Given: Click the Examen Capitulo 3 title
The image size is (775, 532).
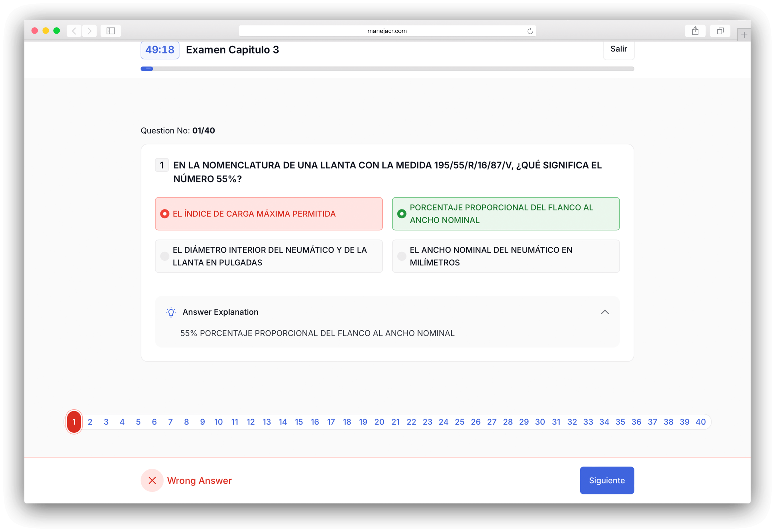Looking at the screenshot, I should point(232,50).
